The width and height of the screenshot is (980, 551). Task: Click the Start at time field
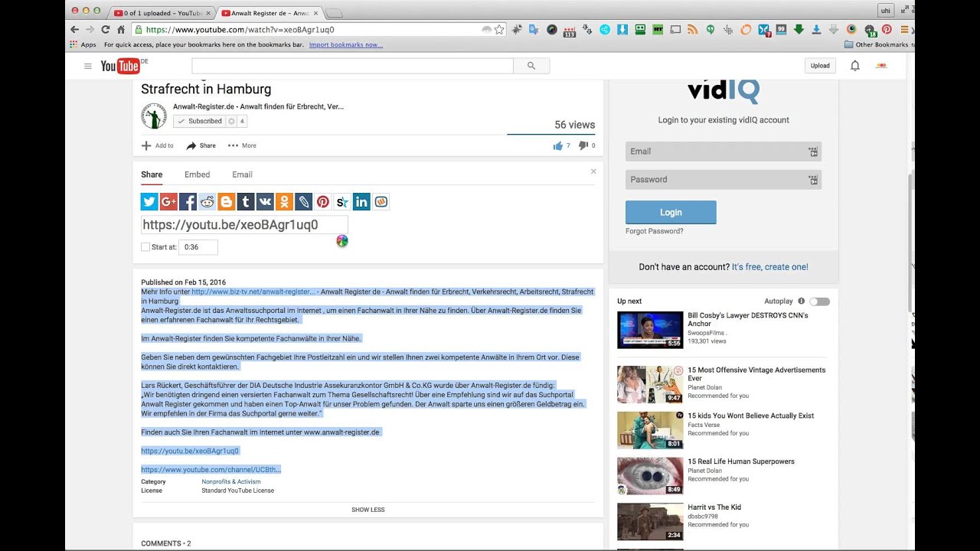pos(198,247)
